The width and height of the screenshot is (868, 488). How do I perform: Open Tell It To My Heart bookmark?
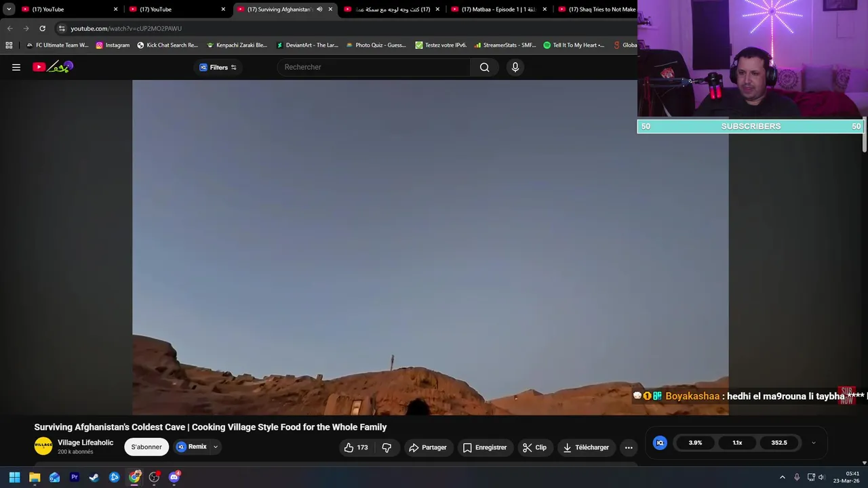(574, 45)
